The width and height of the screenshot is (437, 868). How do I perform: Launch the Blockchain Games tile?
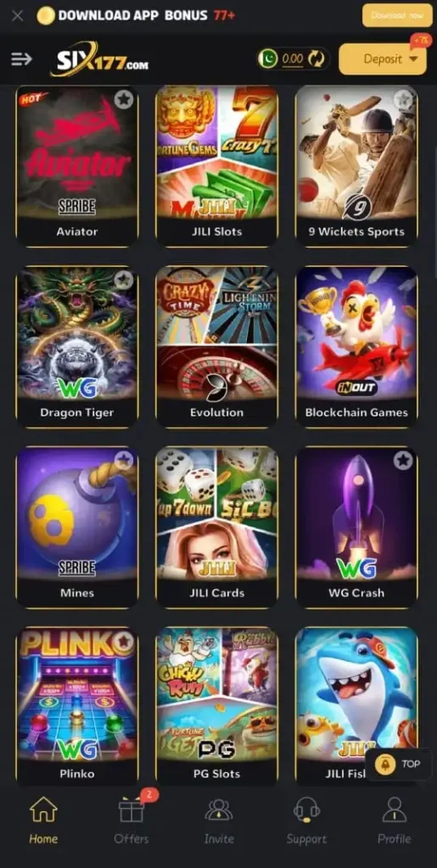coord(356,347)
